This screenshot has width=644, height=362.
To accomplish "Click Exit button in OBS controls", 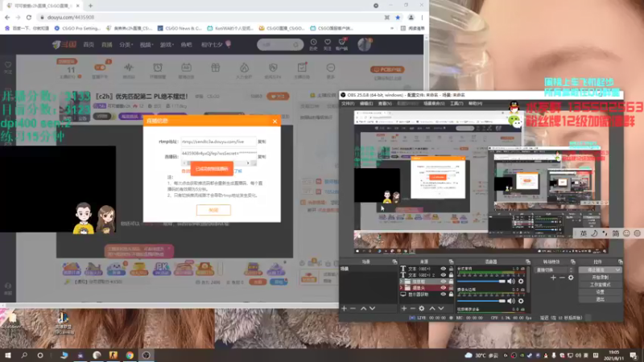I will pyautogui.click(x=600, y=299).
